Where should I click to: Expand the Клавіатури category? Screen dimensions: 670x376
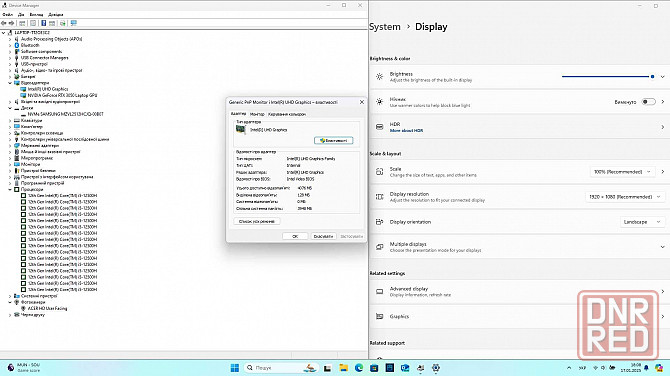[10, 120]
